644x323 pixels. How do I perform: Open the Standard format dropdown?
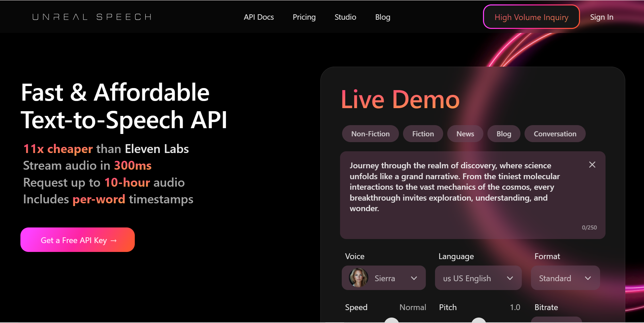[565, 278]
